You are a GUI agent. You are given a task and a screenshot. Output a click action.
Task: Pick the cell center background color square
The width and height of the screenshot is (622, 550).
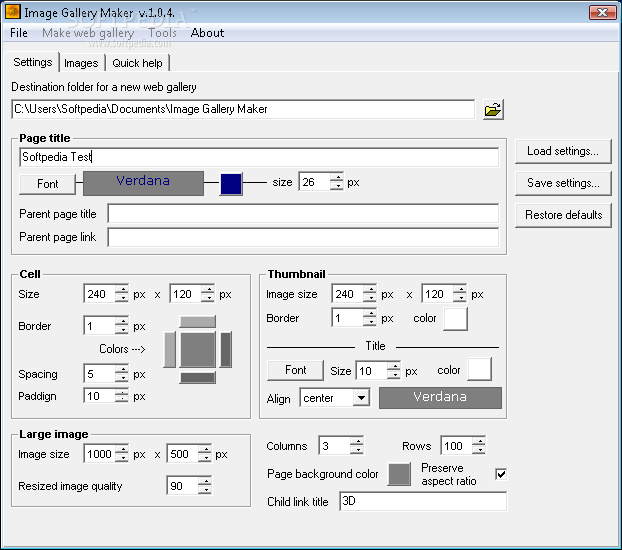[x=198, y=350]
